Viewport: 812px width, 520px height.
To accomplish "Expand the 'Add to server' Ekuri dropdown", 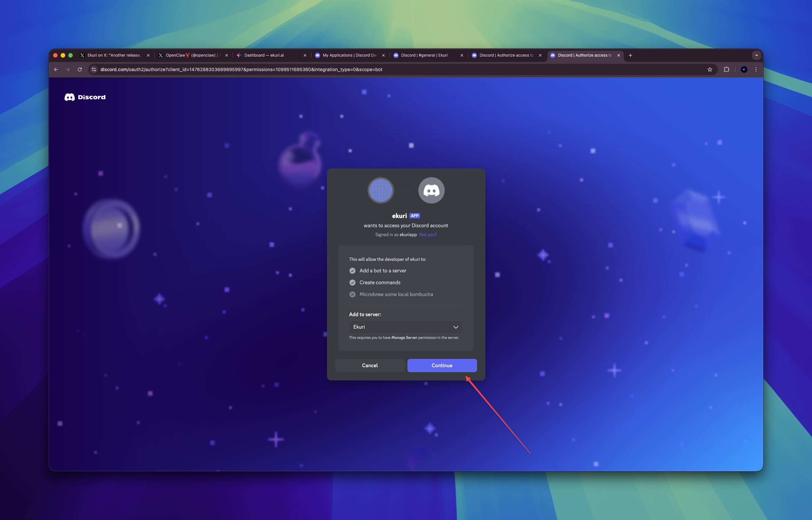I will coord(406,327).
